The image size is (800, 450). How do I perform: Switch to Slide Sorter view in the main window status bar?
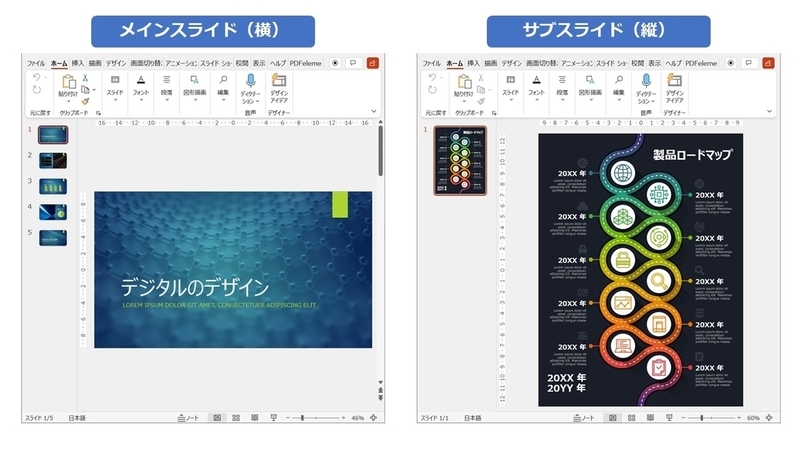pyautogui.click(x=236, y=417)
